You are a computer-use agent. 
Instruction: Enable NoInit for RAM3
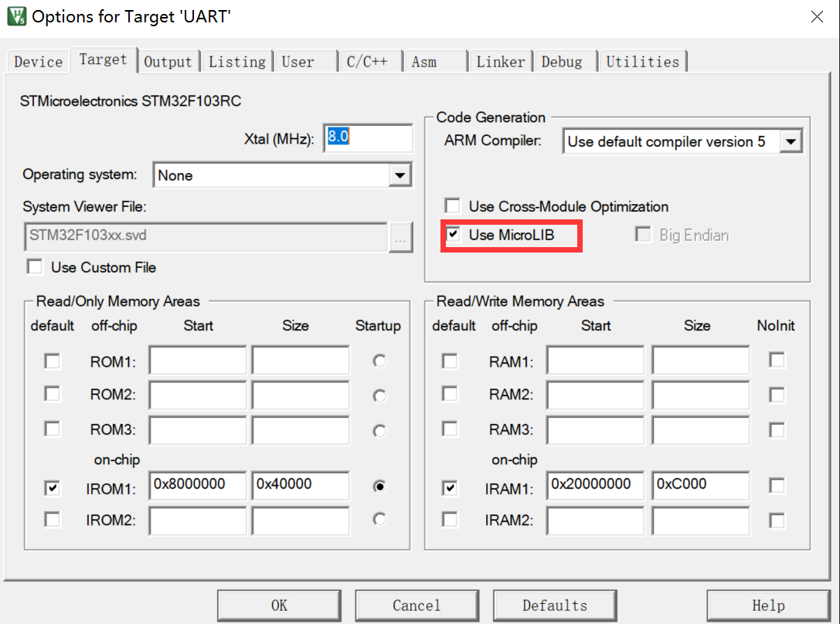[777, 429]
